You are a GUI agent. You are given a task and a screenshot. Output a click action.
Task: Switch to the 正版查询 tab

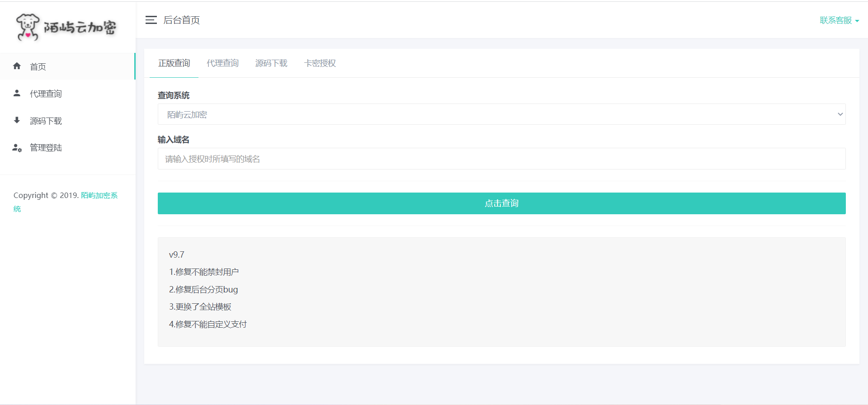(174, 63)
